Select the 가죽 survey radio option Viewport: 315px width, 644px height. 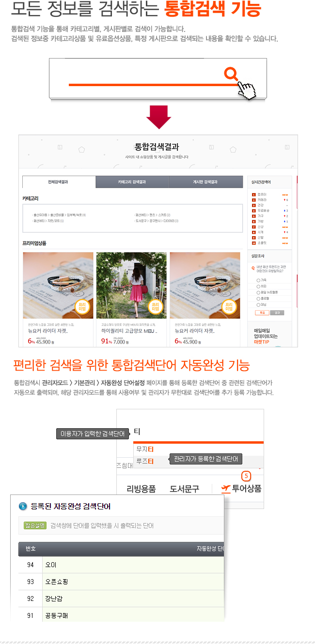pyautogui.click(x=258, y=280)
